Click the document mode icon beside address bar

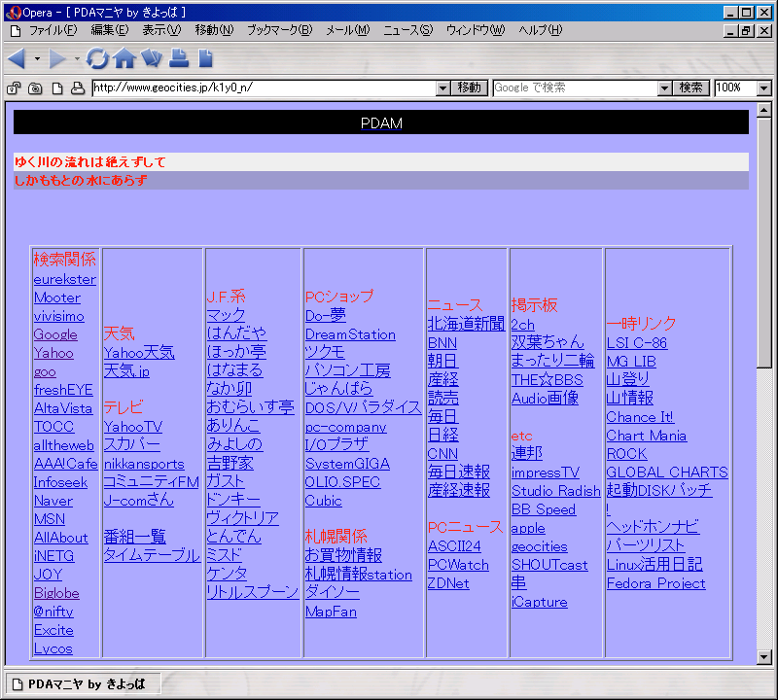pos(57,88)
